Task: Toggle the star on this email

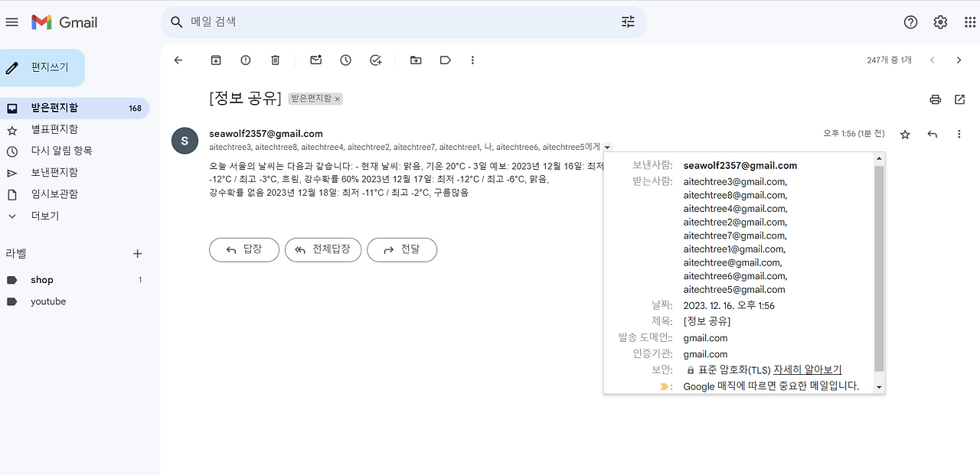Action: point(904,133)
